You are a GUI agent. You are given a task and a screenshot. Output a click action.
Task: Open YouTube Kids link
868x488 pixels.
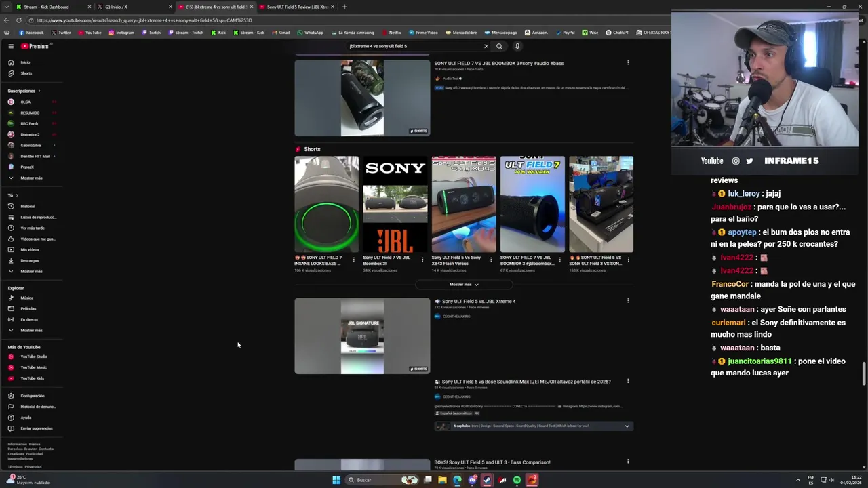click(x=31, y=378)
